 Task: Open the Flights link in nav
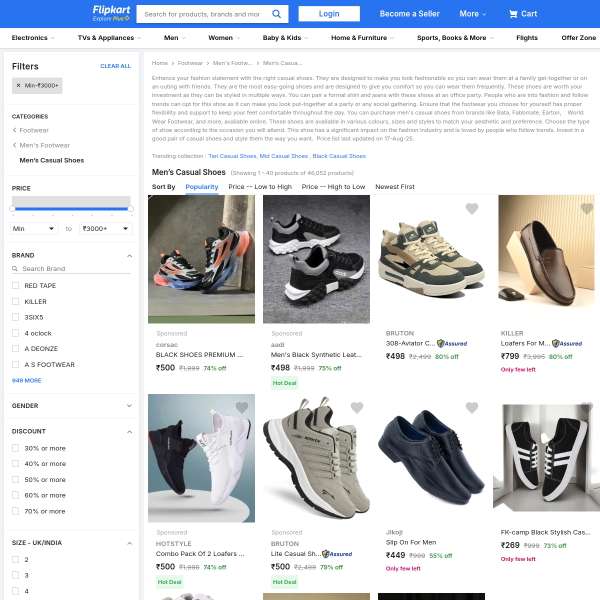click(x=527, y=38)
